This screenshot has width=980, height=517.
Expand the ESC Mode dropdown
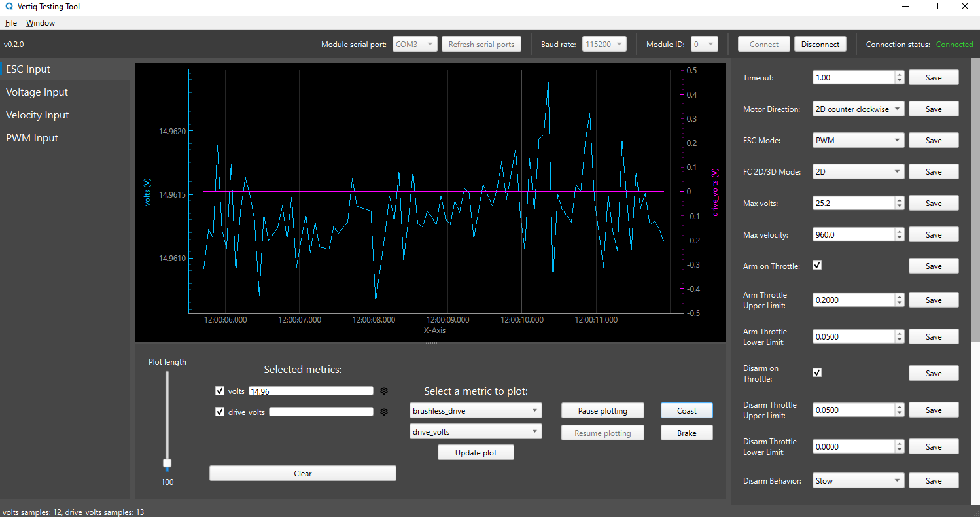click(x=858, y=141)
